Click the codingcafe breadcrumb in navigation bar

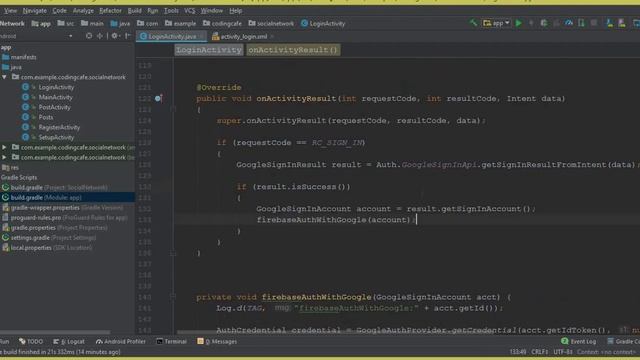coord(222,24)
